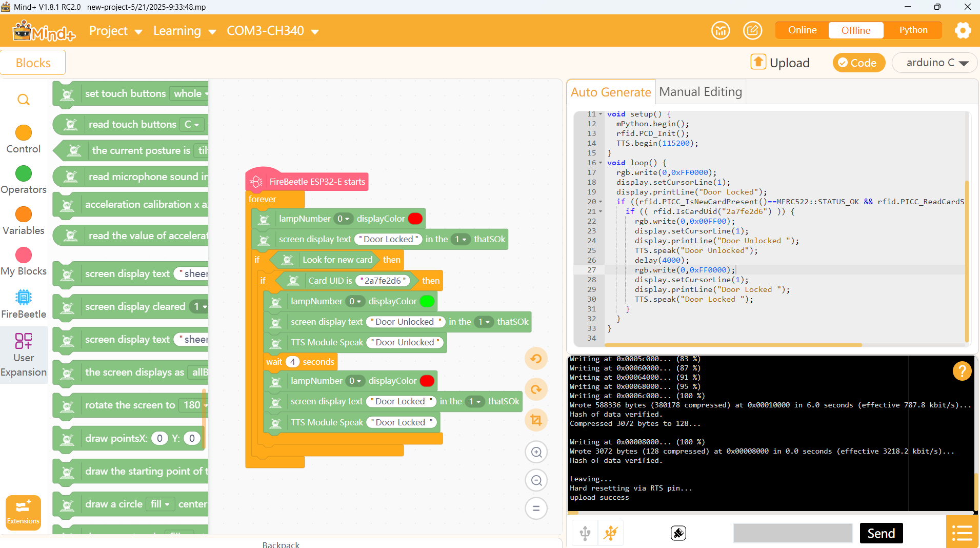
Task: Select the Auto Generate tab
Action: (x=611, y=92)
